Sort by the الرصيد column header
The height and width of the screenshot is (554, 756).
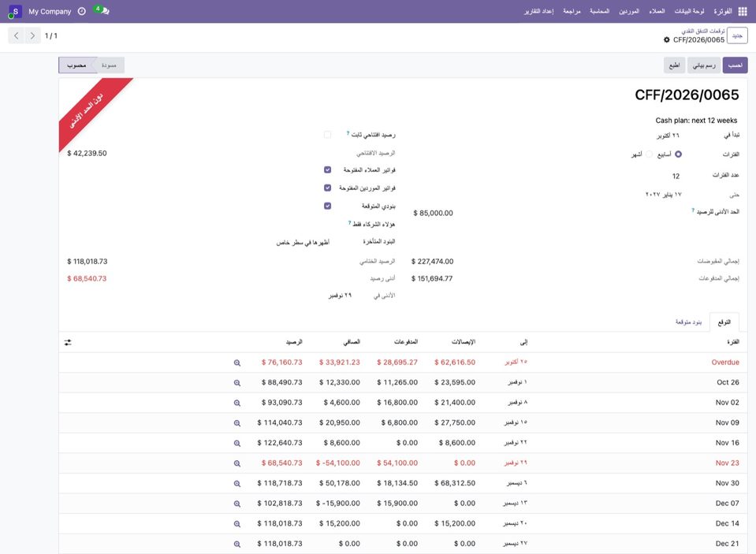[293, 342]
